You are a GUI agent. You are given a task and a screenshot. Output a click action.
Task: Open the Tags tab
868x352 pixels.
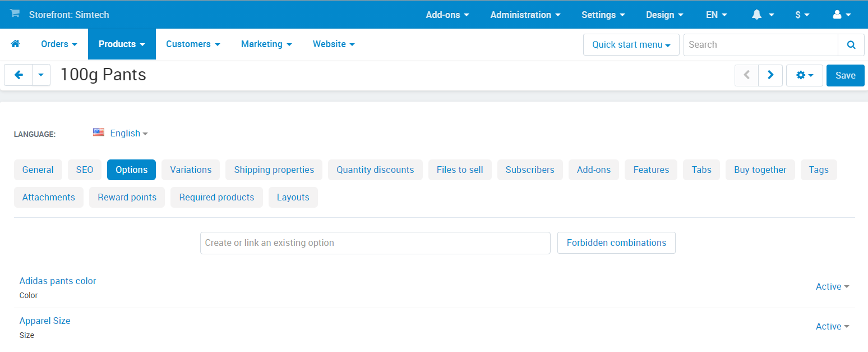[x=819, y=170]
